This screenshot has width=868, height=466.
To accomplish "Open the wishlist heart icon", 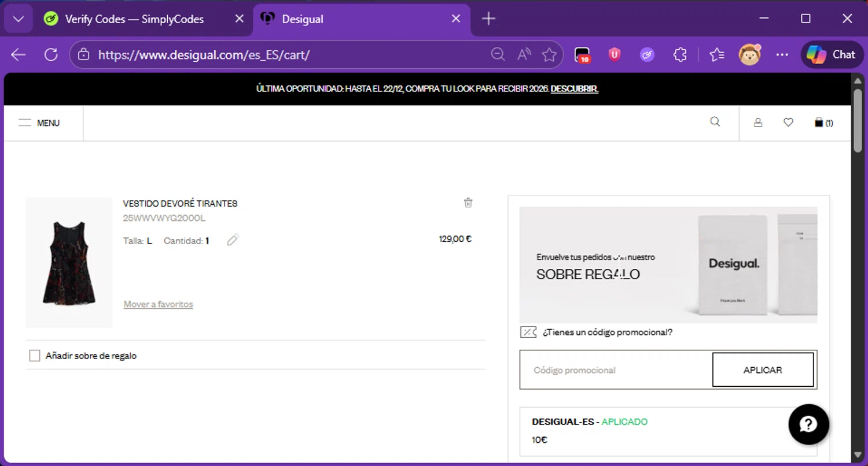I will pos(788,123).
